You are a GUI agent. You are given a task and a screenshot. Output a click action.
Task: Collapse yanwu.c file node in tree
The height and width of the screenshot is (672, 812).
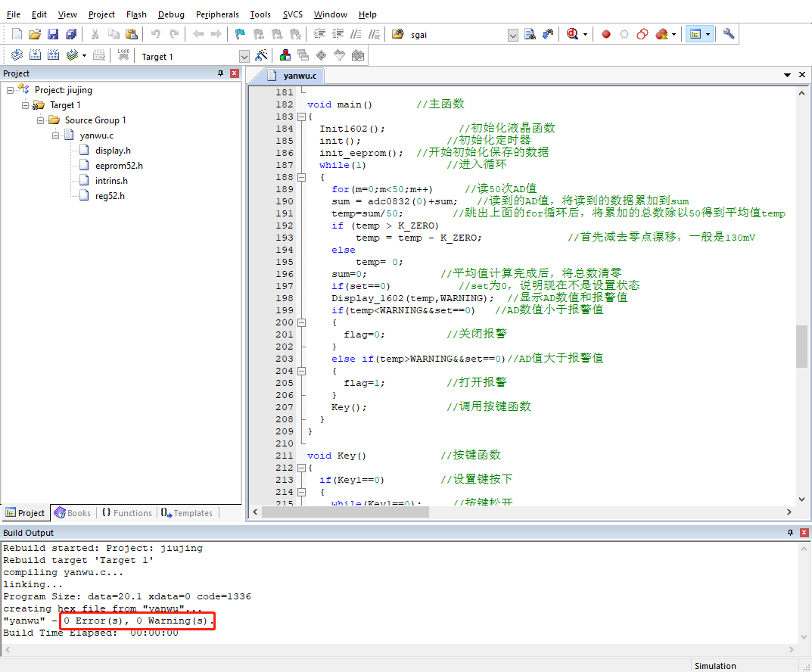click(x=55, y=135)
